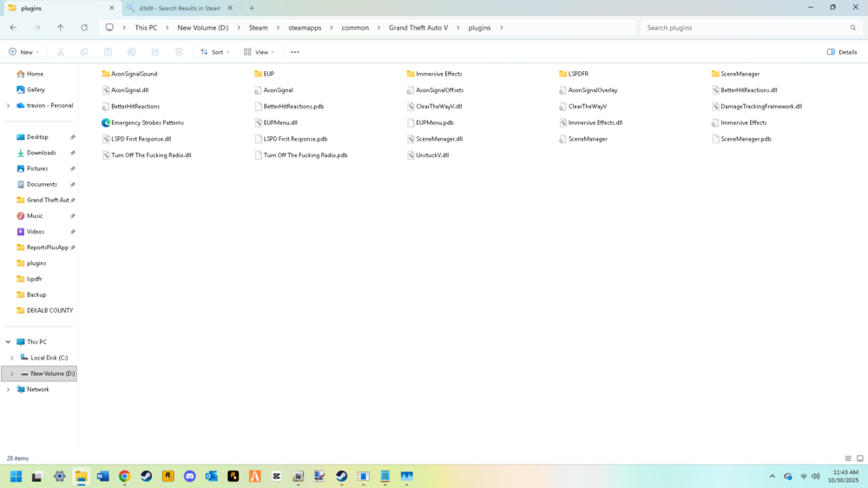Viewport: 868px width, 488px height.
Task: Open chevron dropdown after Steam breadcrumb
Action: 278,28
